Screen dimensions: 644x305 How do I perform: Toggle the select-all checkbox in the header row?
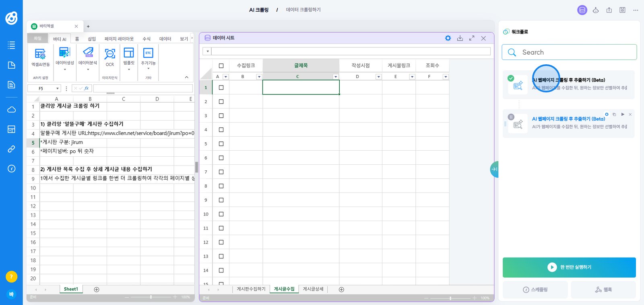coord(221,66)
